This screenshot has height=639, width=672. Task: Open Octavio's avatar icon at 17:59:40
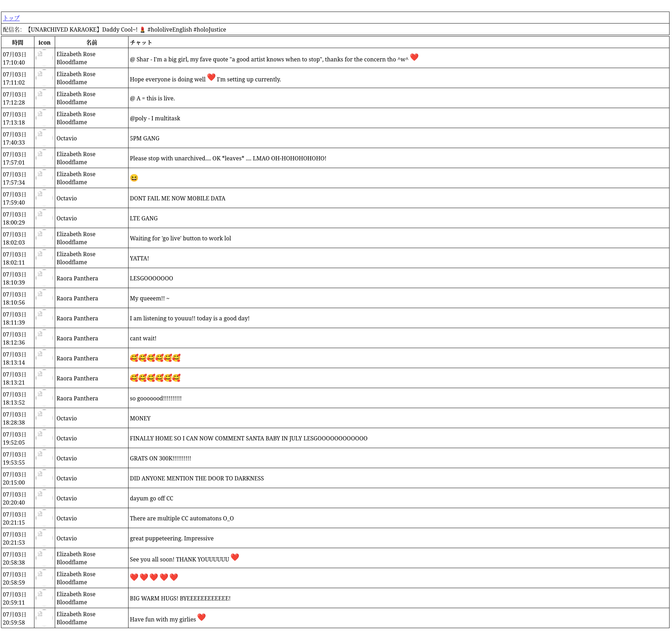(x=44, y=198)
